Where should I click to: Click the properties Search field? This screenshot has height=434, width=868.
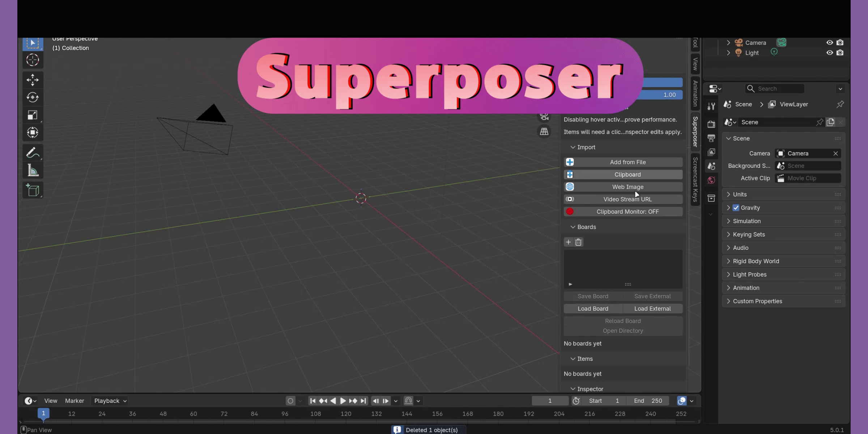click(775, 89)
